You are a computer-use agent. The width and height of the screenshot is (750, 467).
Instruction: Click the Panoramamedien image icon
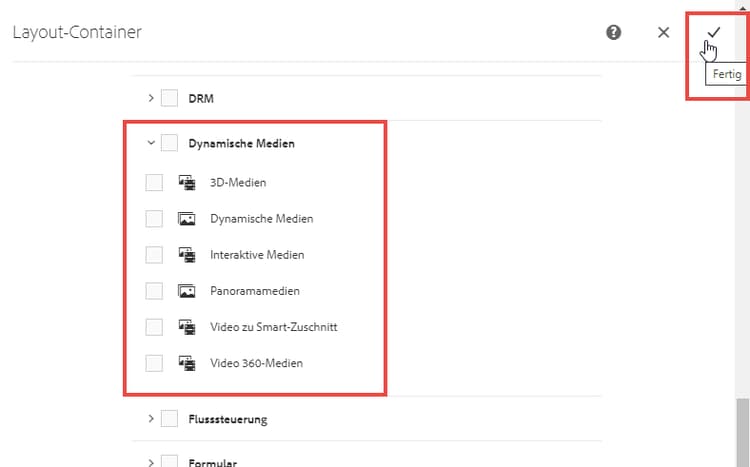pyautogui.click(x=187, y=291)
